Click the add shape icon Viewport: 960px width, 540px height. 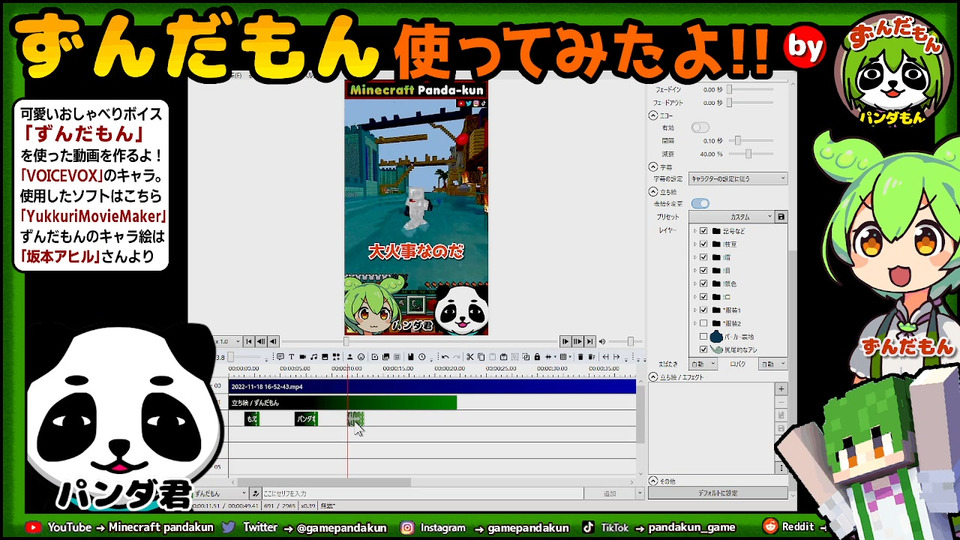click(x=336, y=356)
